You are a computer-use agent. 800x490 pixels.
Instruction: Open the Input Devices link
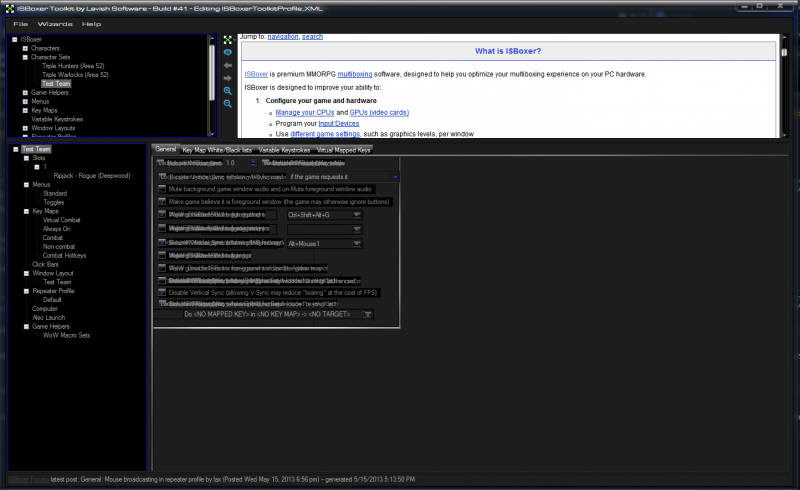click(x=339, y=124)
